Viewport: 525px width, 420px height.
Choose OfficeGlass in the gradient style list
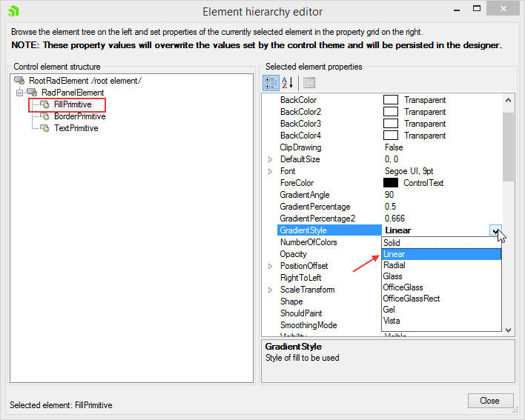[441, 287]
